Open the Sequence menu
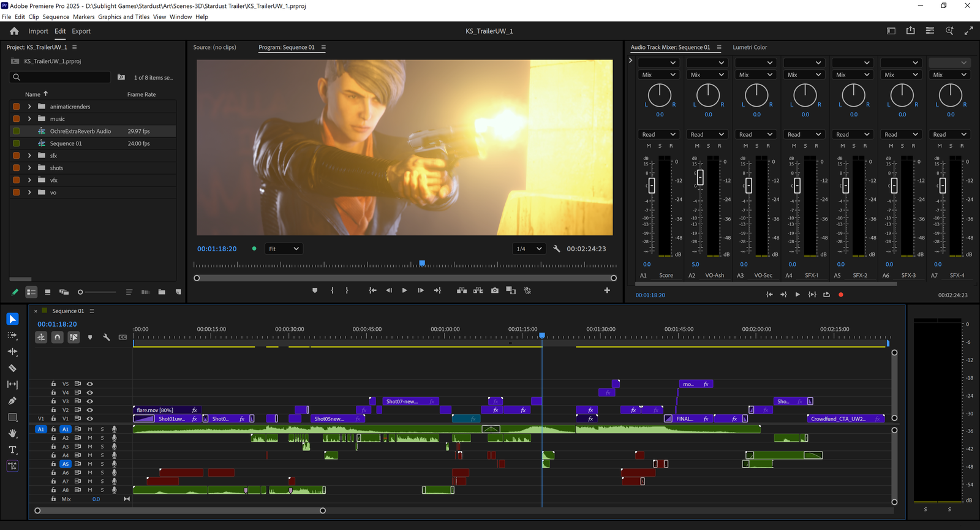980x530 pixels. coord(56,17)
